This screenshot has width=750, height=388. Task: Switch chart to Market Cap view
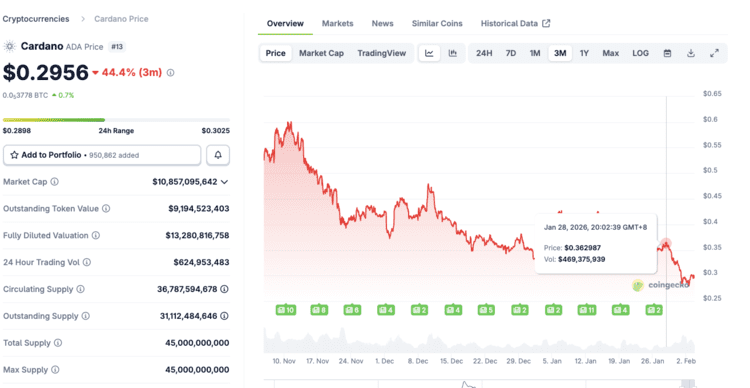(321, 53)
